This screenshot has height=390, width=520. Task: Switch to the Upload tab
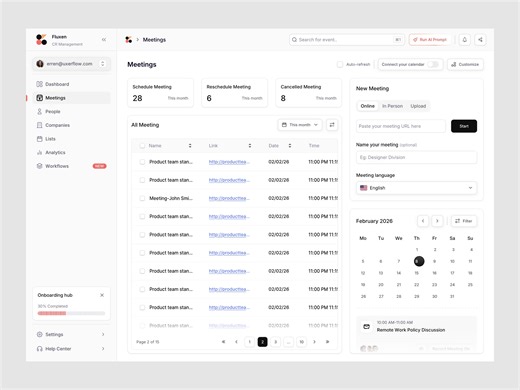pos(418,106)
